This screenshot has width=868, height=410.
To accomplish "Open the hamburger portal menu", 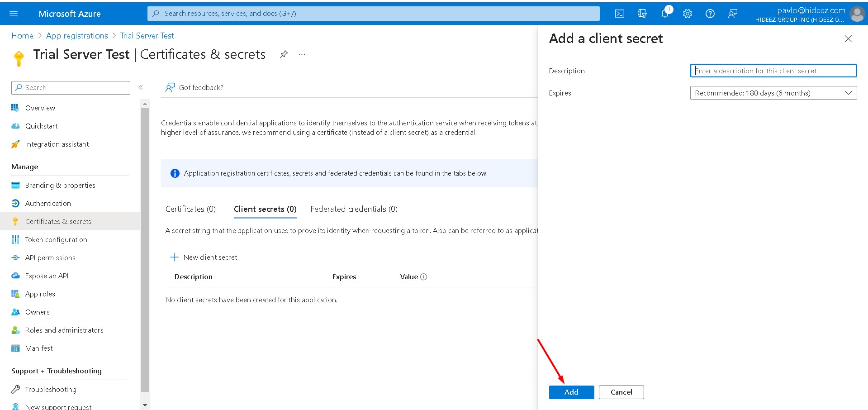I will tap(14, 14).
